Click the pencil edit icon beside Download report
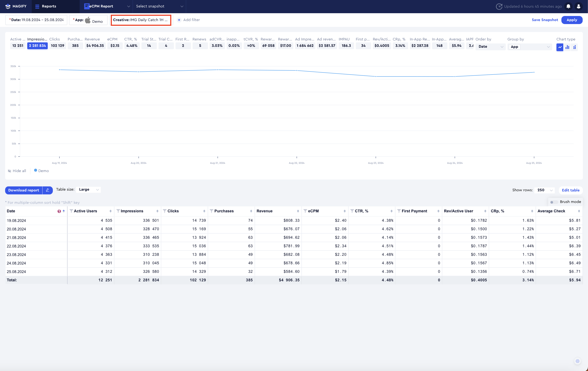Screen dimensions: 588x371 [48, 190]
